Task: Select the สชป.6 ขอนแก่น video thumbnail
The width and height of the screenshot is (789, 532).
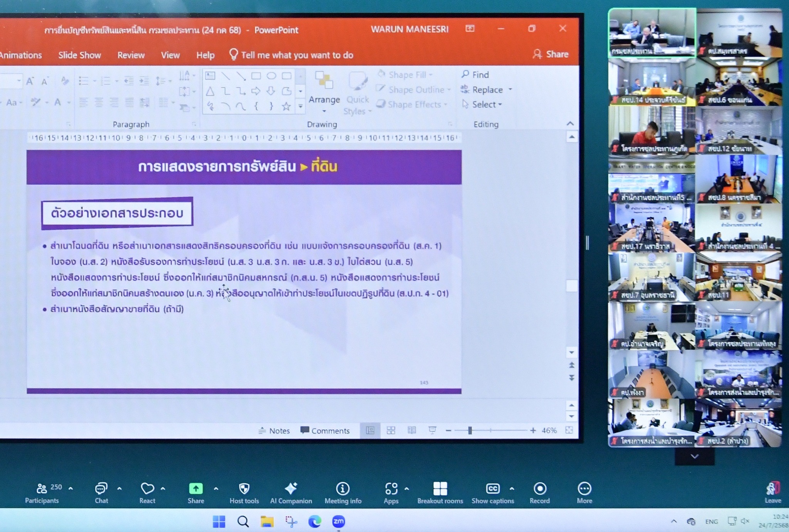Action: click(x=739, y=82)
